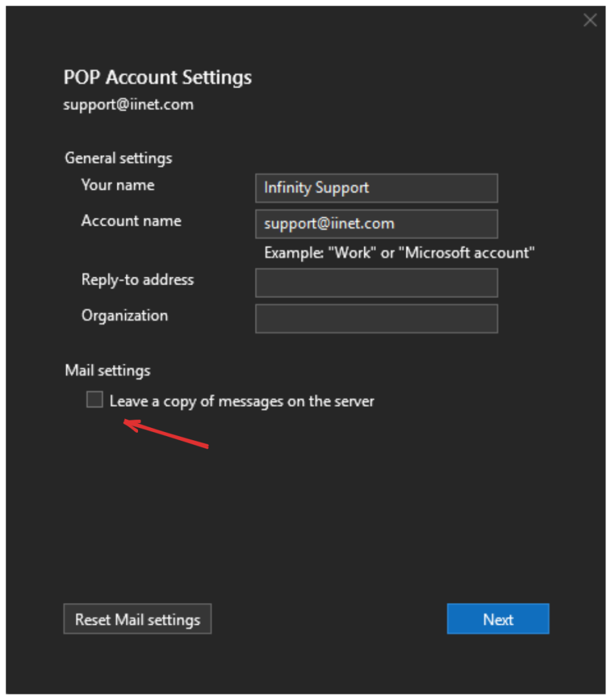Close the POP Account Settings dialog
Screen dimensions: 611x700
click(590, 21)
